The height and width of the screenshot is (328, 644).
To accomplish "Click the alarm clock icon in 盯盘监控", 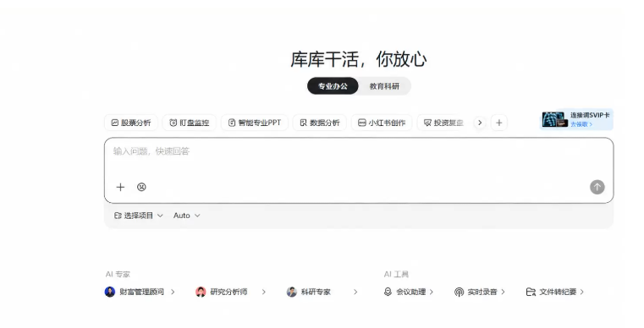I will pyautogui.click(x=173, y=123).
